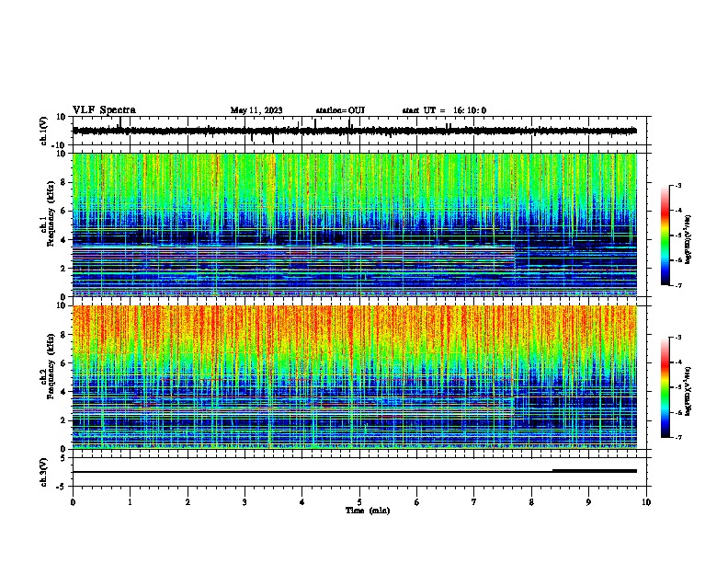The width and height of the screenshot is (728, 563).
Task: Click the "-3" label on ch.2 colorbar
Action: click(x=677, y=338)
